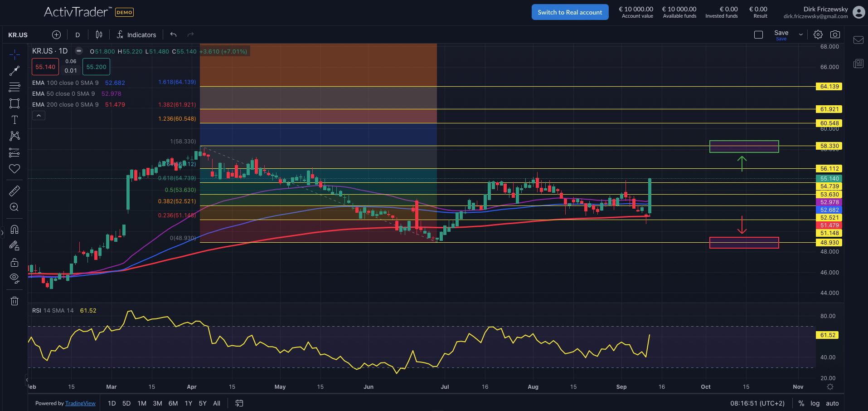Select the trend line drawing tool

tap(15, 71)
